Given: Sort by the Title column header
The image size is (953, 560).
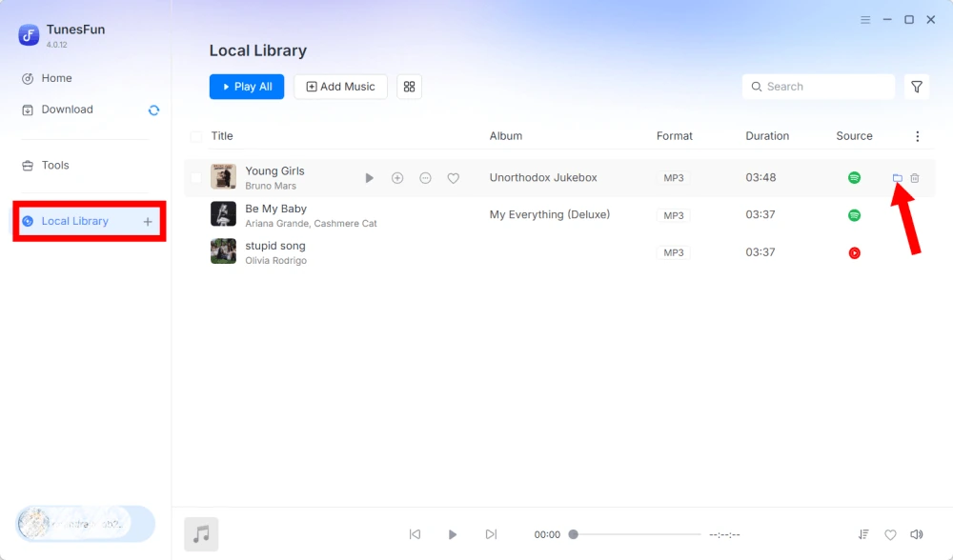Looking at the screenshot, I should pos(222,136).
